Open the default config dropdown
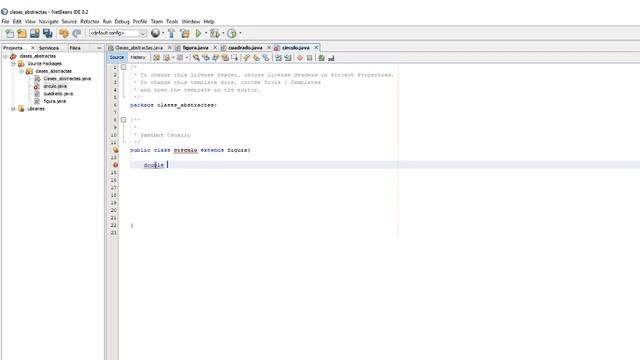This screenshot has width=640, height=360. [x=118, y=33]
